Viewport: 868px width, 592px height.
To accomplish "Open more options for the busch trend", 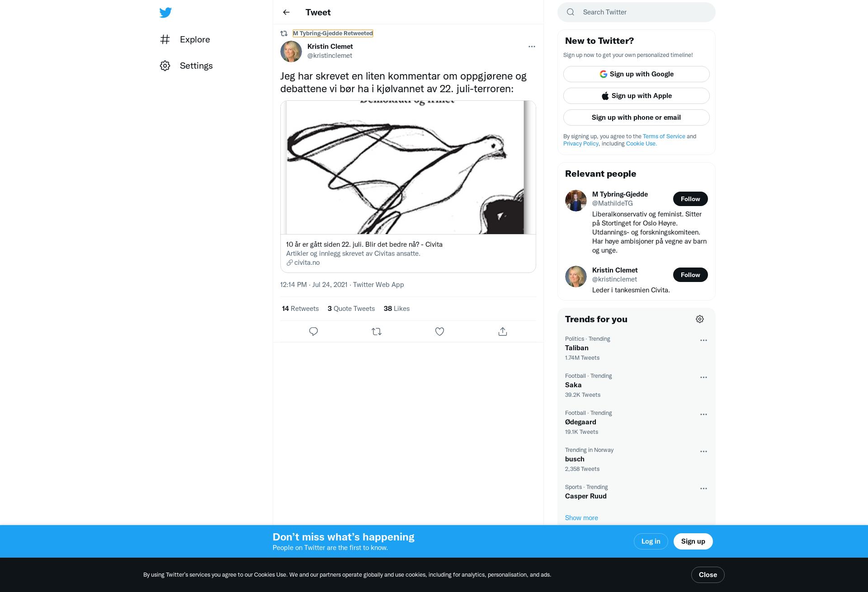I will click(x=703, y=451).
